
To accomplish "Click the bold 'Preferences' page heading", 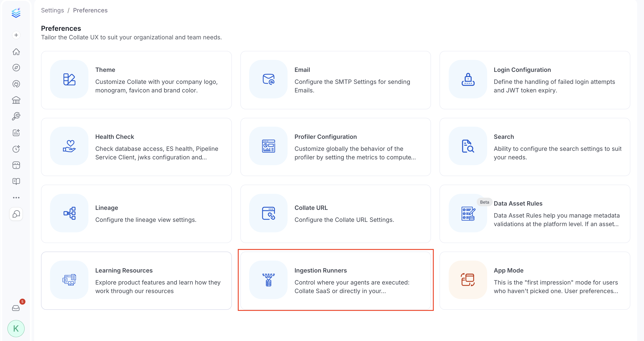I will 61,28.
